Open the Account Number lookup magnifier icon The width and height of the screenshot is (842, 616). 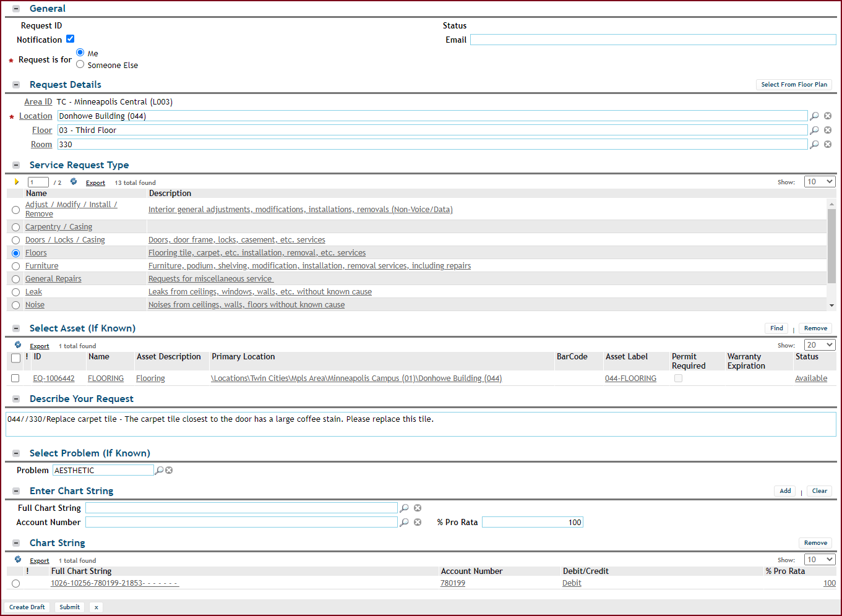point(404,523)
